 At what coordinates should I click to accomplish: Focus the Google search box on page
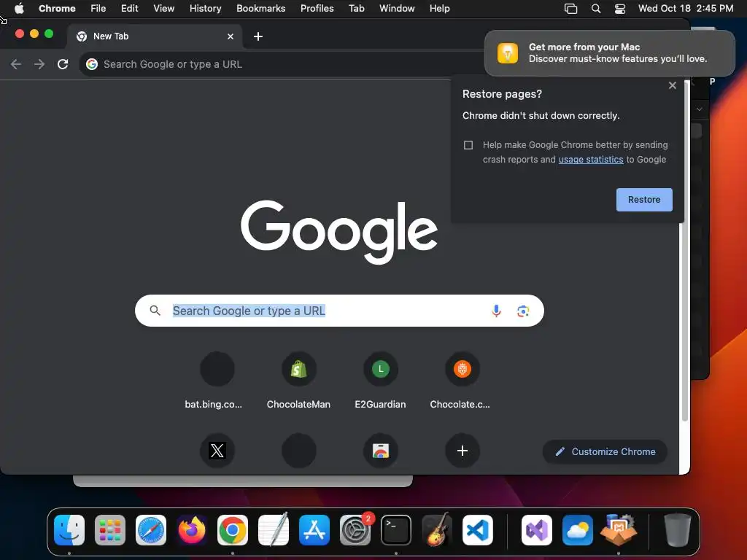[x=339, y=311]
